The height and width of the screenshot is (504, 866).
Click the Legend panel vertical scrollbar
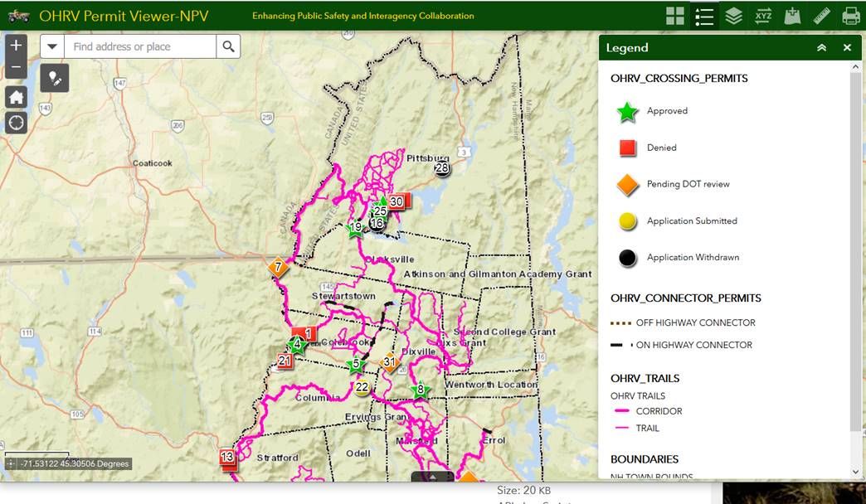click(856, 249)
